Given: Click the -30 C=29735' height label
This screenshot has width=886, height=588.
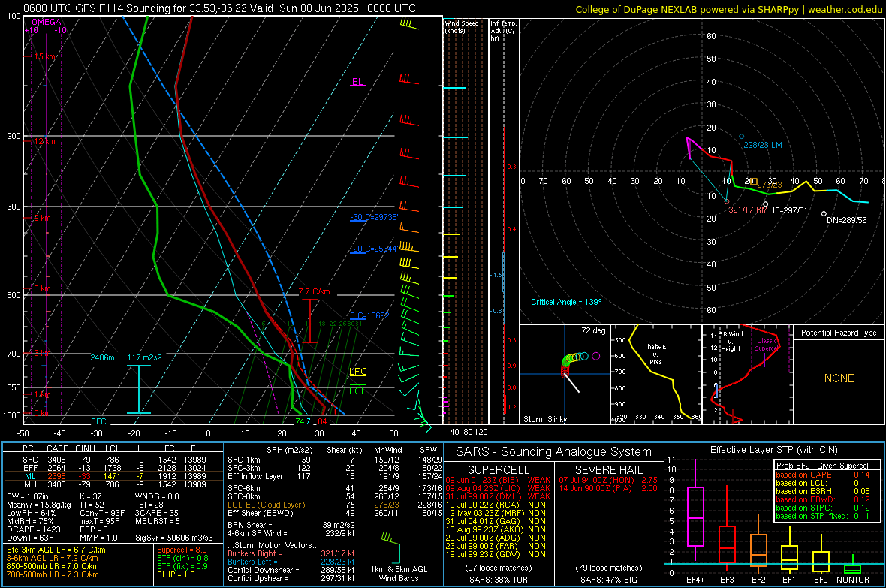Looking at the screenshot, I should pyautogui.click(x=374, y=217).
